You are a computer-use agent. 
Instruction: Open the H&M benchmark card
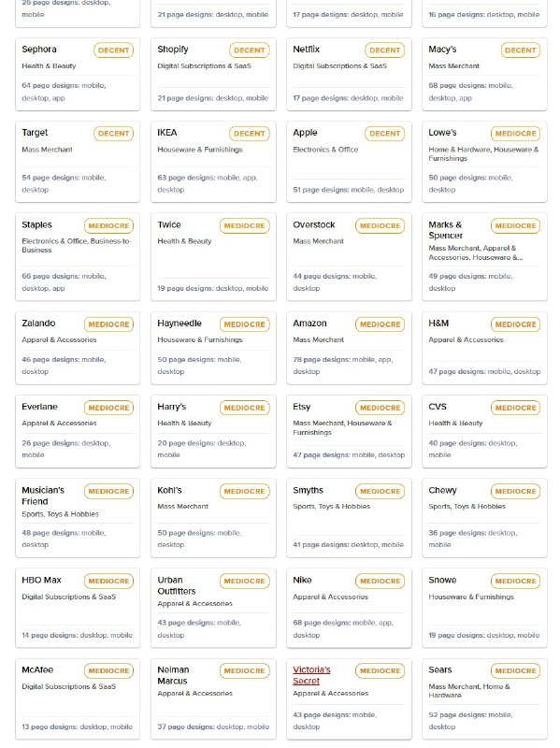click(x=484, y=348)
